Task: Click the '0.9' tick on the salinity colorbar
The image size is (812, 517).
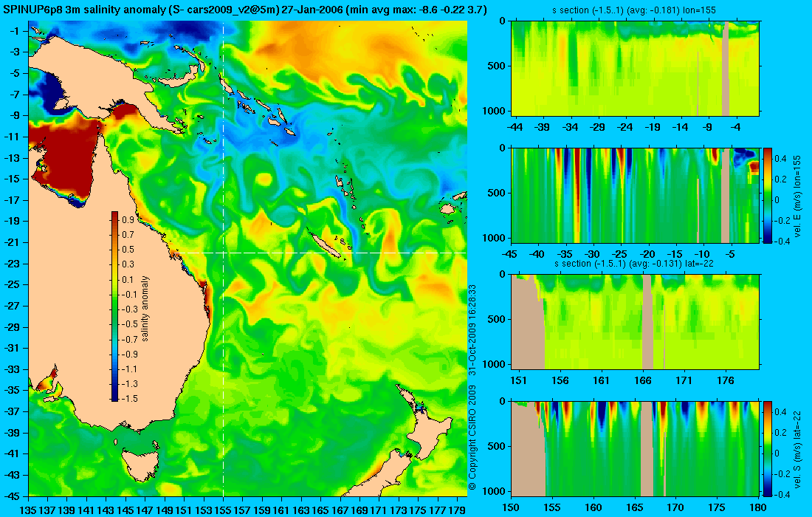Action: pos(128,219)
